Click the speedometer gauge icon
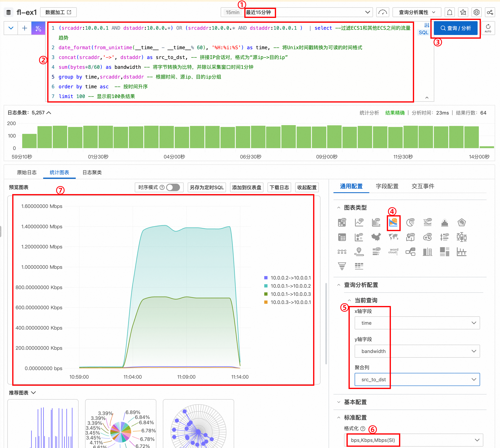The image size is (500, 448). click(x=383, y=12)
